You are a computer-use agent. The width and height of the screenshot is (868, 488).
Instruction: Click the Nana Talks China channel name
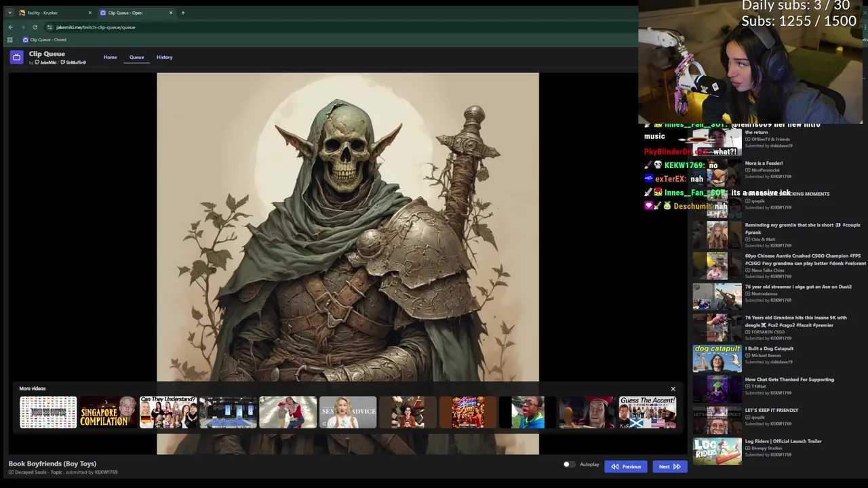coord(768,270)
